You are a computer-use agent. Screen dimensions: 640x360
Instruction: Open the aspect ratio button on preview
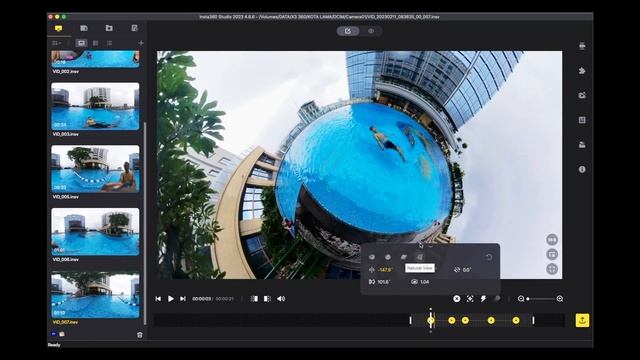[x=552, y=240]
